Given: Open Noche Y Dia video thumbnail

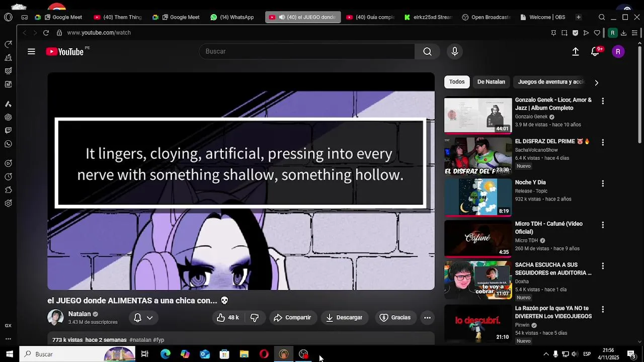Looking at the screenshot, I should [478, 198].
